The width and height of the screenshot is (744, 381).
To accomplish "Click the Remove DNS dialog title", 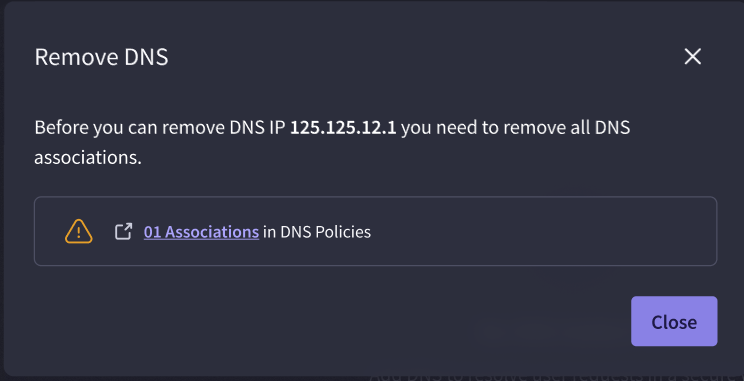I will tap(101, 57).
